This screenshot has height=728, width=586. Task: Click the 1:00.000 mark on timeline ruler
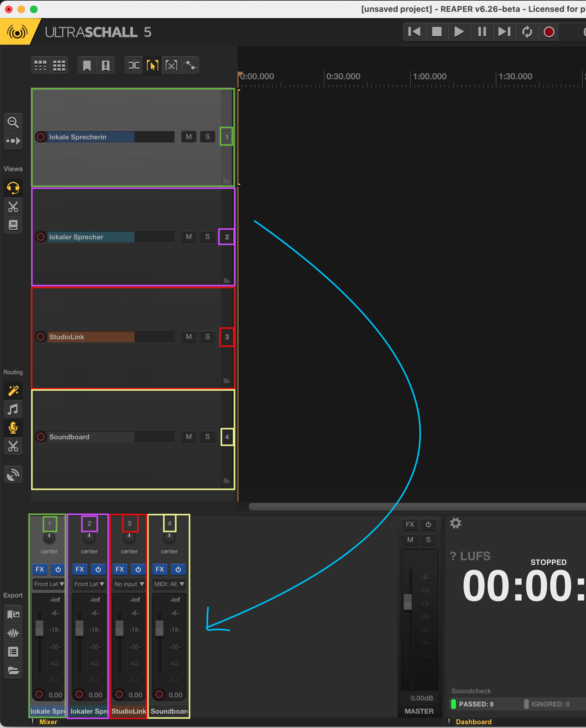pyautogui.click(x=430, y=76)
